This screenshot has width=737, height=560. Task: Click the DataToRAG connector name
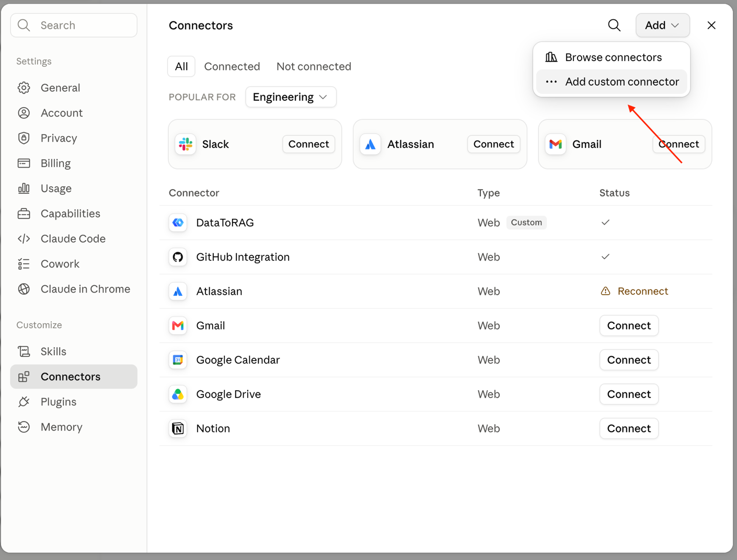click(x=225, y=223)
